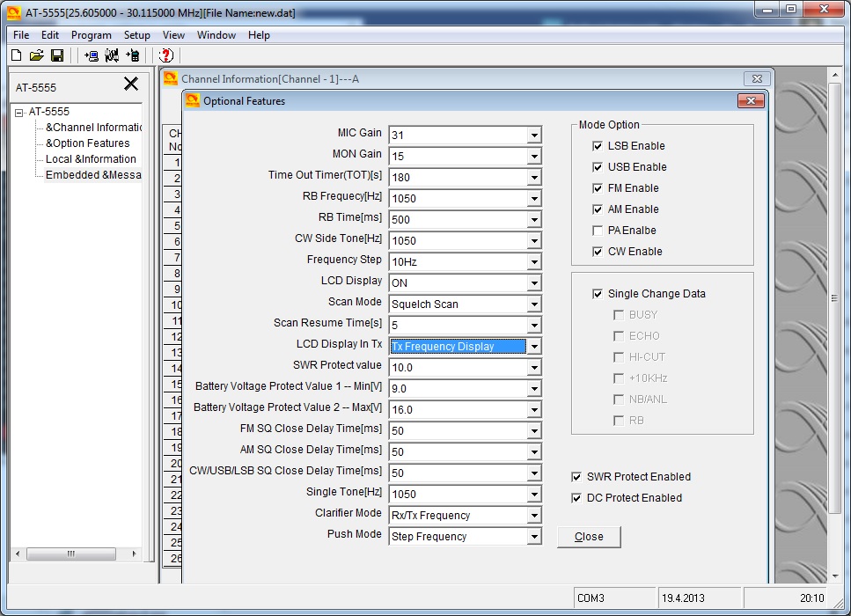The image size is (851, 616).
Task: Expand the Scan Mode dropdown
Action: (x=533, y=304)
